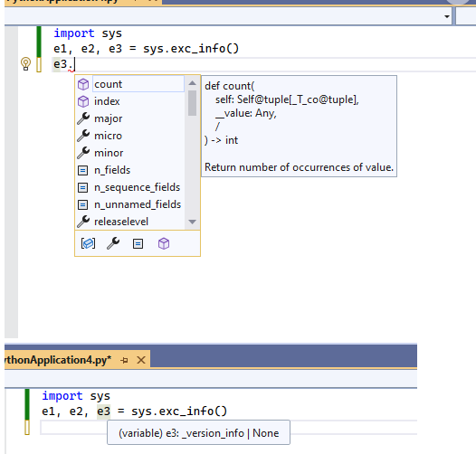Toggle the properties wrench filter button
Screen dimensions: 476x454
coord(113,243)
